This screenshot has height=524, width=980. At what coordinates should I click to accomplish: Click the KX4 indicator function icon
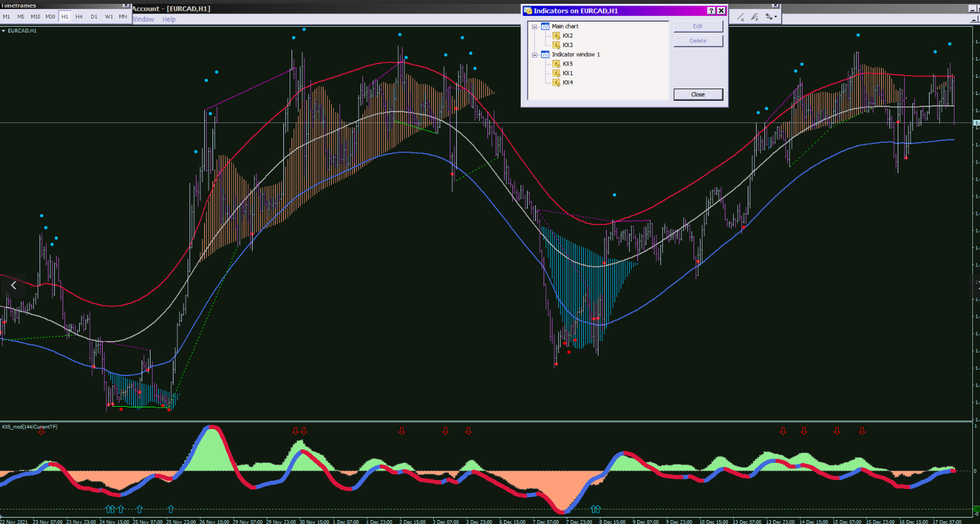pos(556,82)
